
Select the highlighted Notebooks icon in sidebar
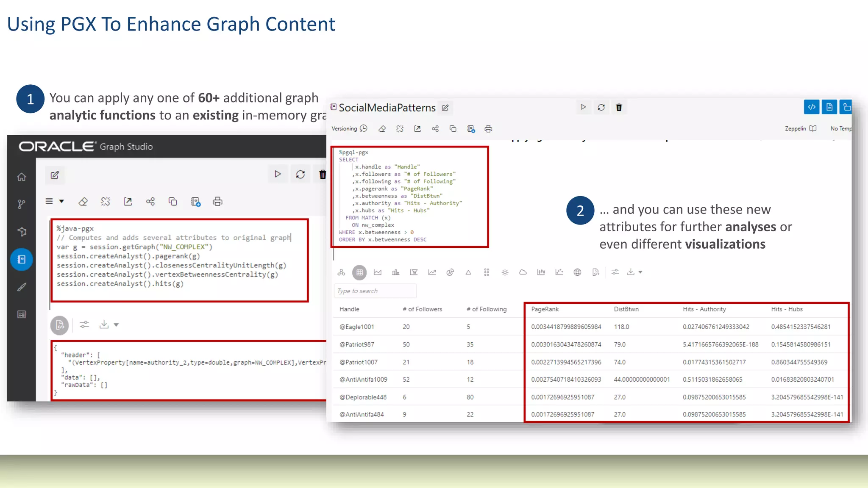pyautogui.click(x=22, y=259)
